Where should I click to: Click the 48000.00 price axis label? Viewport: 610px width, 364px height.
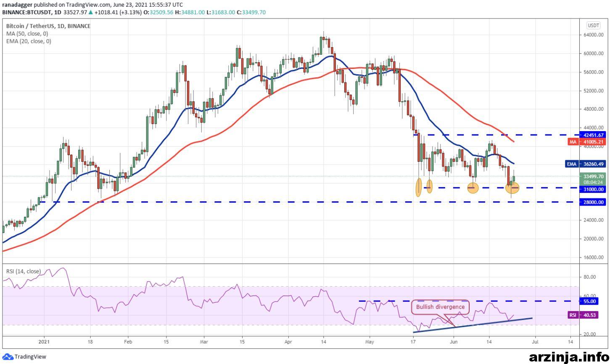point(594,109)
